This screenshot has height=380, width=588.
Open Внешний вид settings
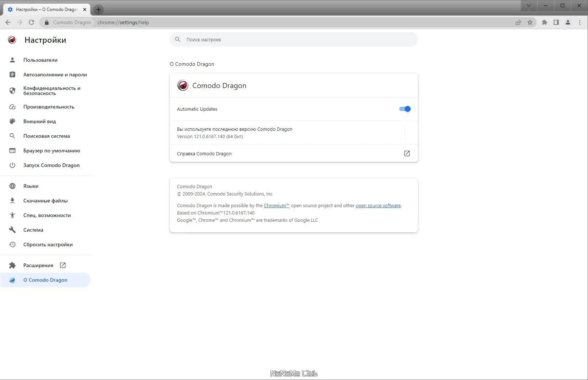click(45, 121)
